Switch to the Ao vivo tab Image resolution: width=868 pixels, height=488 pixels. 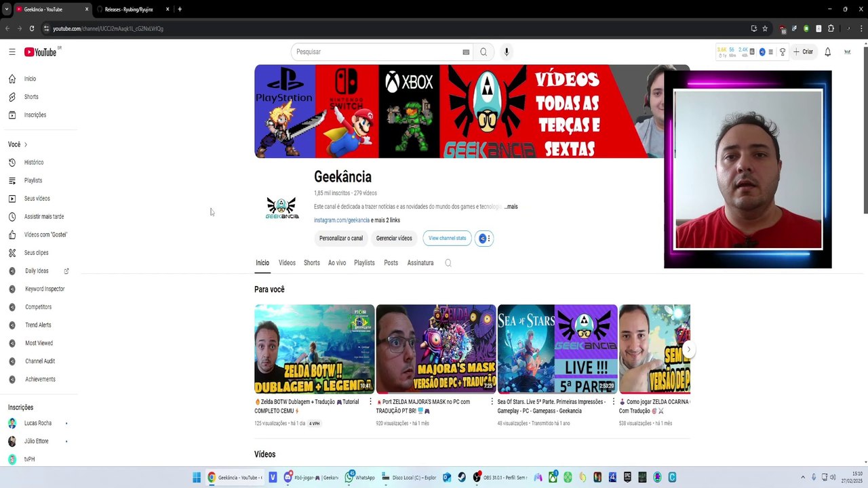click(337, 263)
